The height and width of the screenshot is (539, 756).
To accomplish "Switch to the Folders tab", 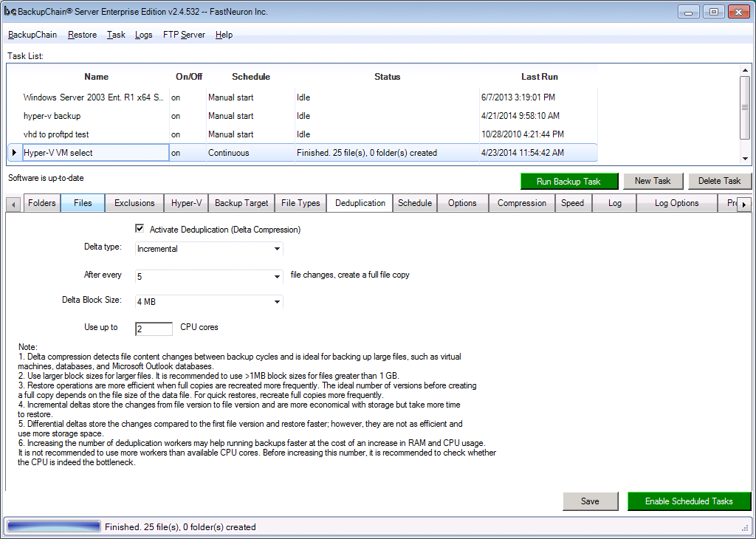I will coord(41,203).
